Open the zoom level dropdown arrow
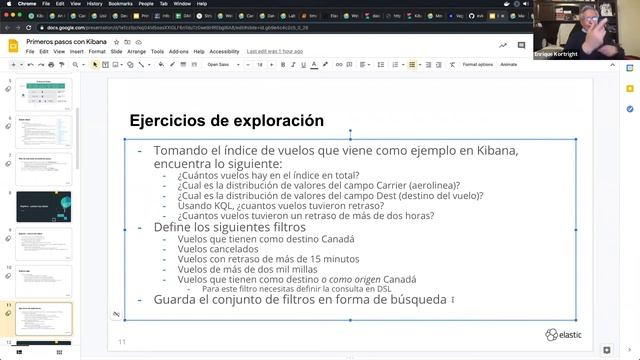This screenshot has width=640, height=360. 83,64
